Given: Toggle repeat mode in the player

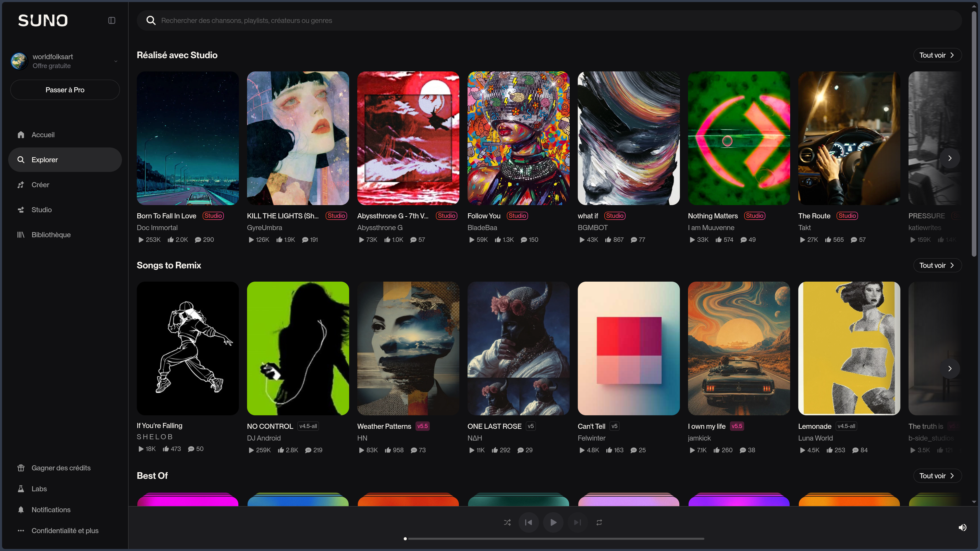Looking at the screenshot, I should (599, 522).
